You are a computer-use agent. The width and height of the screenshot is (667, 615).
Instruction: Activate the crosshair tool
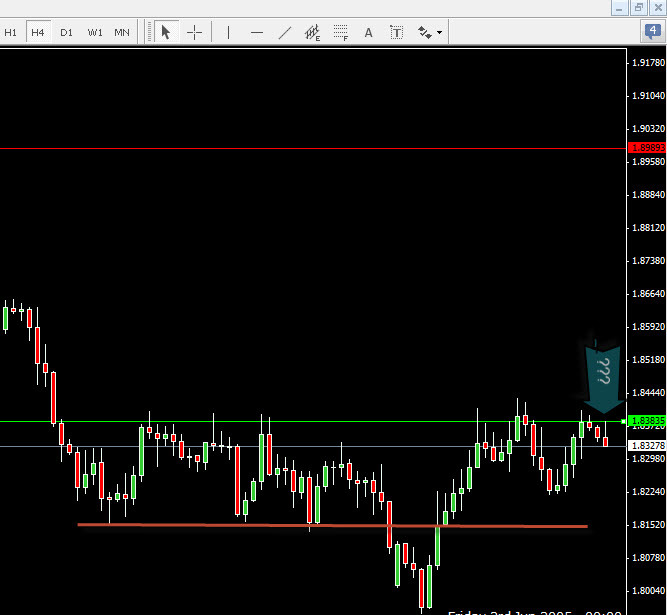tap(194, 32)
